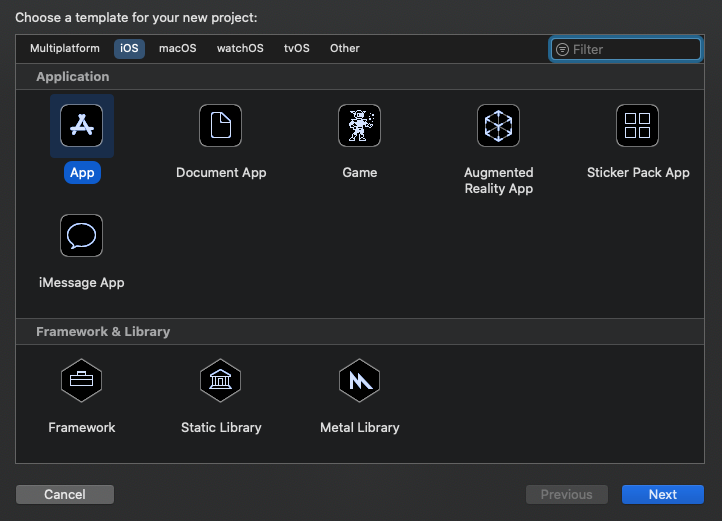Viewport: 722px width, 521px height.
Task: Click the filter icon in the search field
Action: [x=562, y=49]
